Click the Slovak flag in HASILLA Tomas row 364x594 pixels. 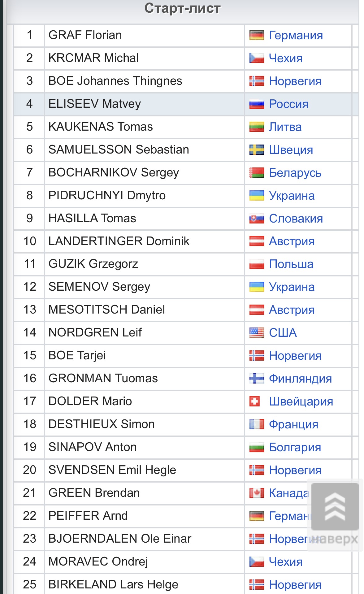257,219
